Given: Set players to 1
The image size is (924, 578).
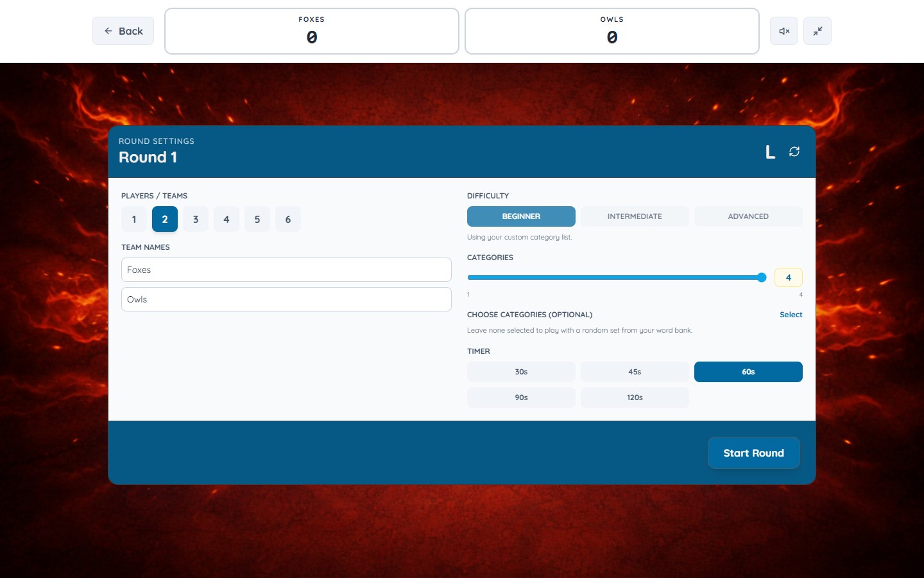Looking at the screenshot, I should pos(134,219).
